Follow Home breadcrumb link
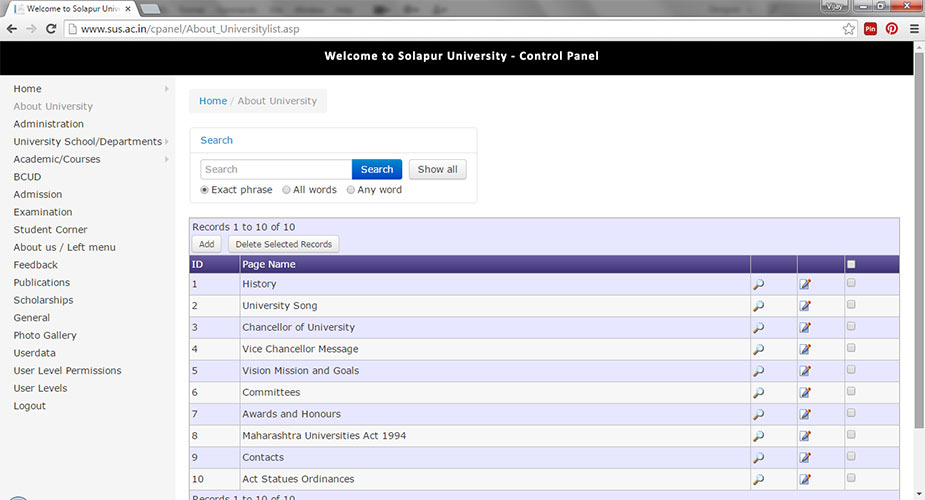Screen dimensions: 925x500 click(213, 101)
